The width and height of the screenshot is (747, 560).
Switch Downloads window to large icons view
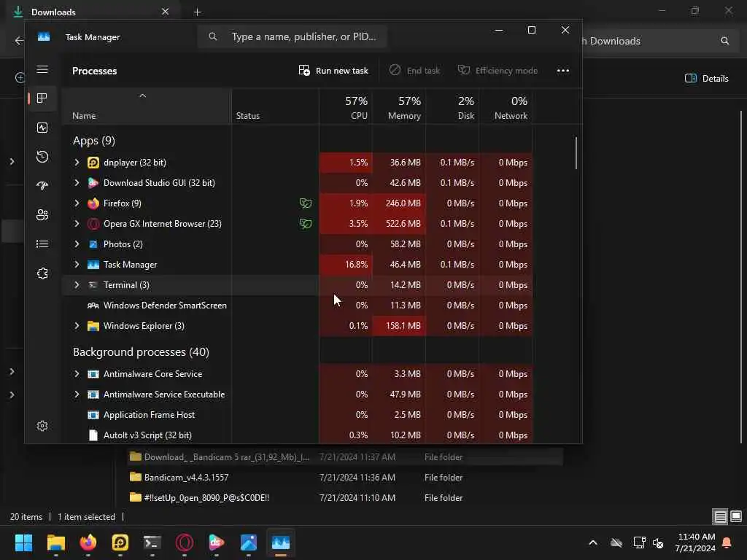click(736, 516)
